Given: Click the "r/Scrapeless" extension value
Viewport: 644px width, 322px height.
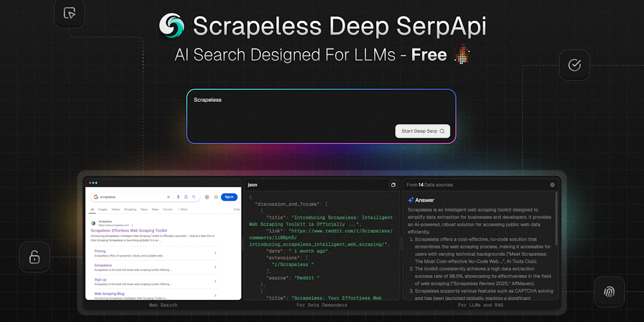Looking at the screenshot, I should click(x=293, y=265).
